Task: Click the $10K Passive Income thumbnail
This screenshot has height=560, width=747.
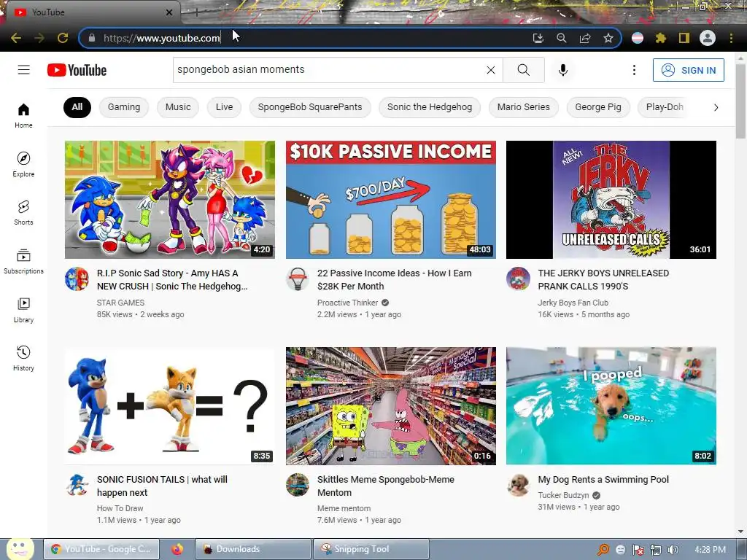Action: coord(391,200)
